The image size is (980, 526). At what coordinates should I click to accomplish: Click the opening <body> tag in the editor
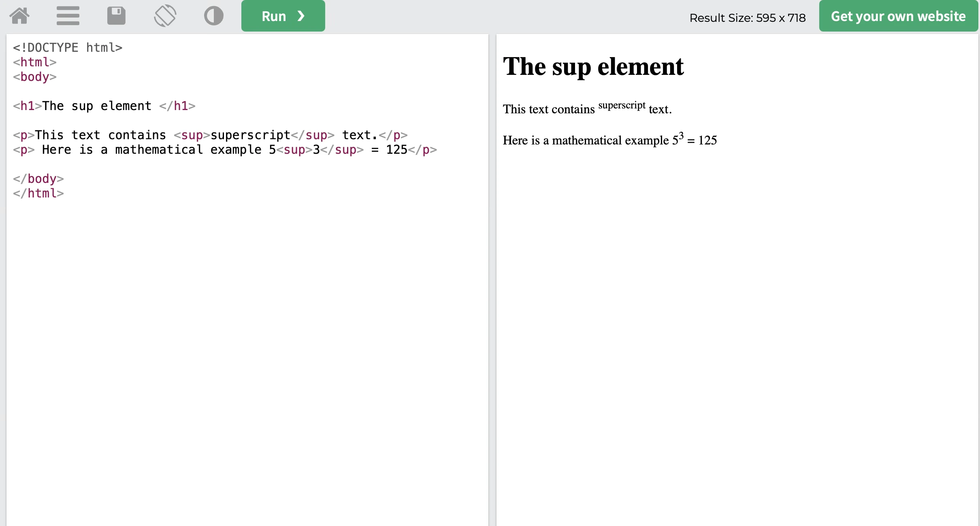[35, 76]
